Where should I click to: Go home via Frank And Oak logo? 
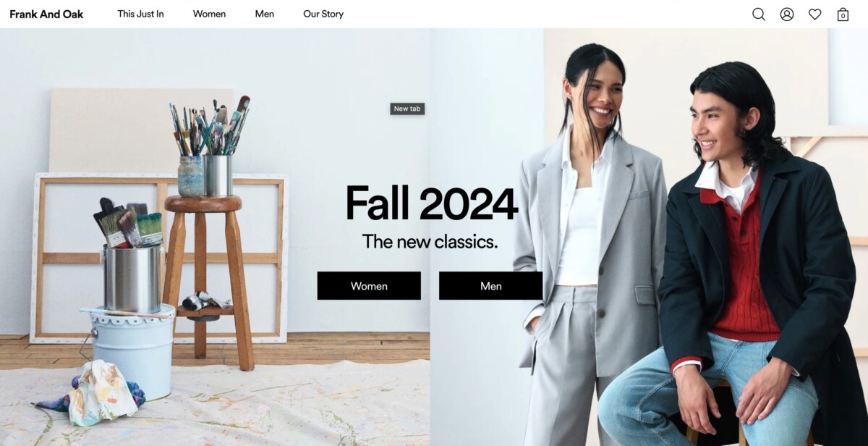coord(46,14)
